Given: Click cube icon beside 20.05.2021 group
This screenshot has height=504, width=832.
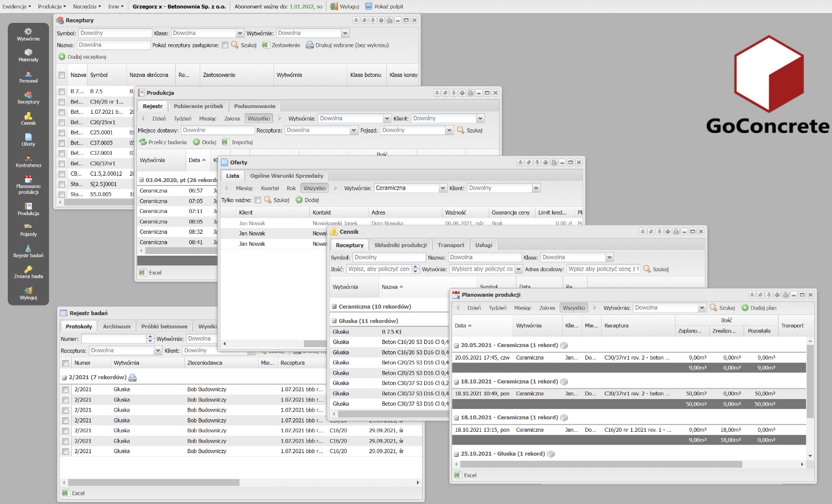Looking at the screenshot, I should 564,345.
